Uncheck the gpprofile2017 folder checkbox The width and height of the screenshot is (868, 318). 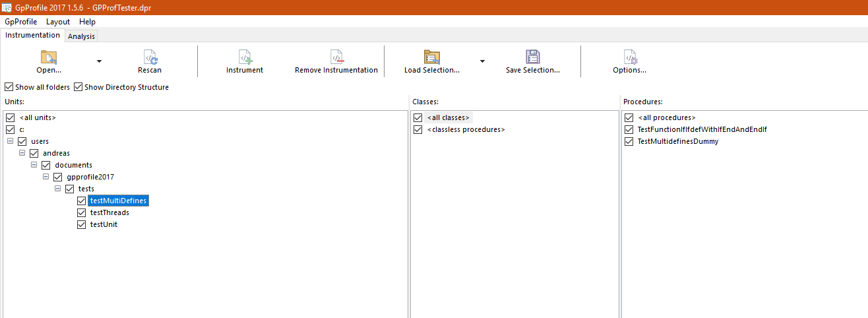tap(57, 177)
